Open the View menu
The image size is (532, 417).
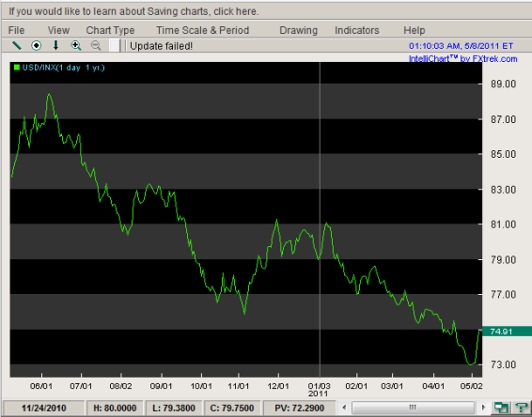(x=58, y=30)
